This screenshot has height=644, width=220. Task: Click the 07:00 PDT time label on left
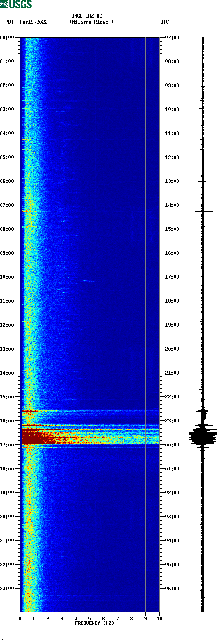[x=7, y=205]
